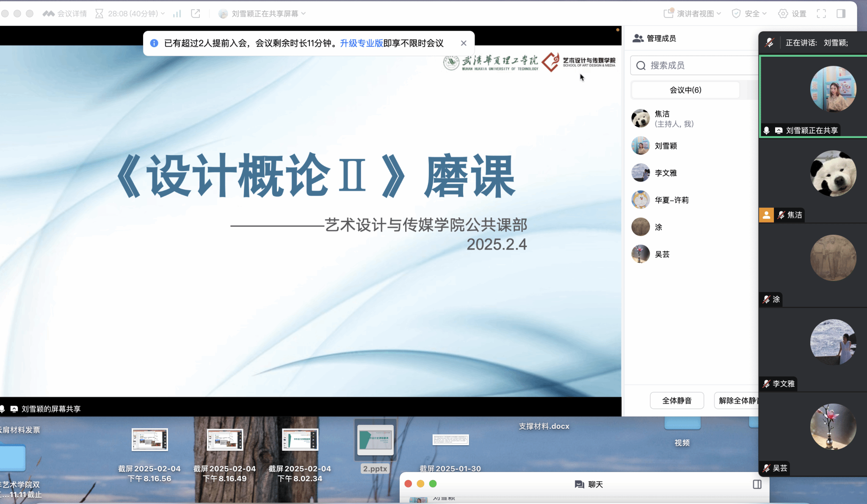Viewport: 867px width, 504px height.
Task: Toggle the right sidebar panel icon
Action: tap(841, 14)
